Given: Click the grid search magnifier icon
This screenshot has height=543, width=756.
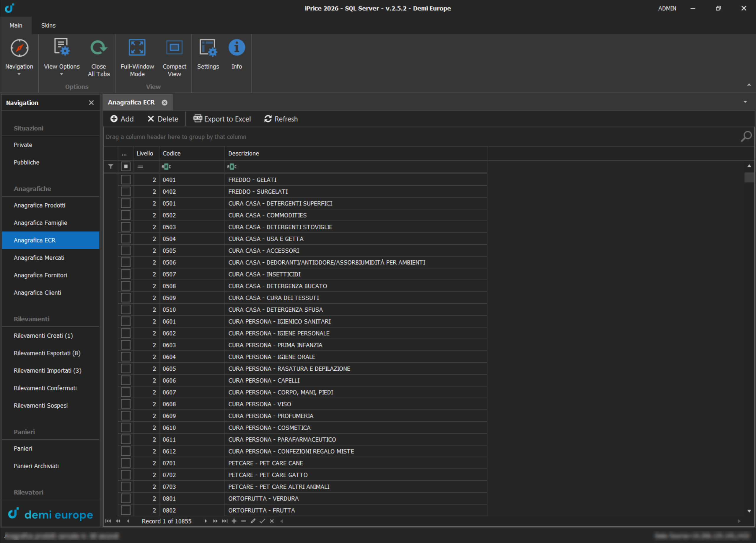Looking at the screenshot, I should click(746, 137).
